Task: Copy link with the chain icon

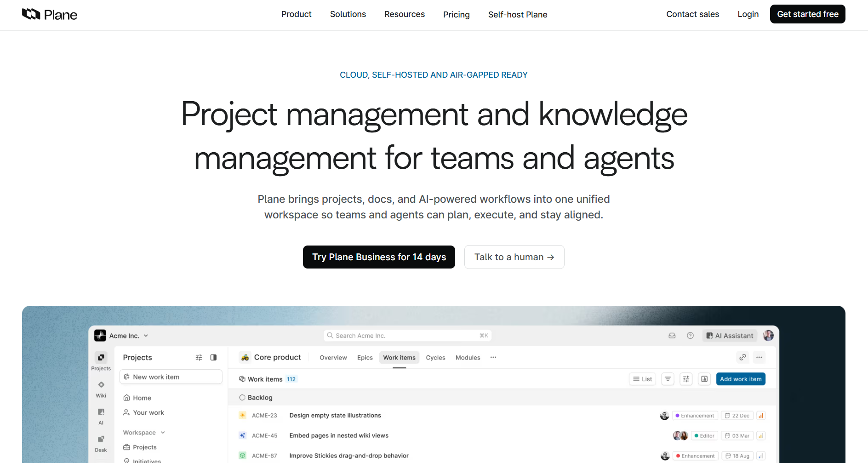Action: click(742, 357)
